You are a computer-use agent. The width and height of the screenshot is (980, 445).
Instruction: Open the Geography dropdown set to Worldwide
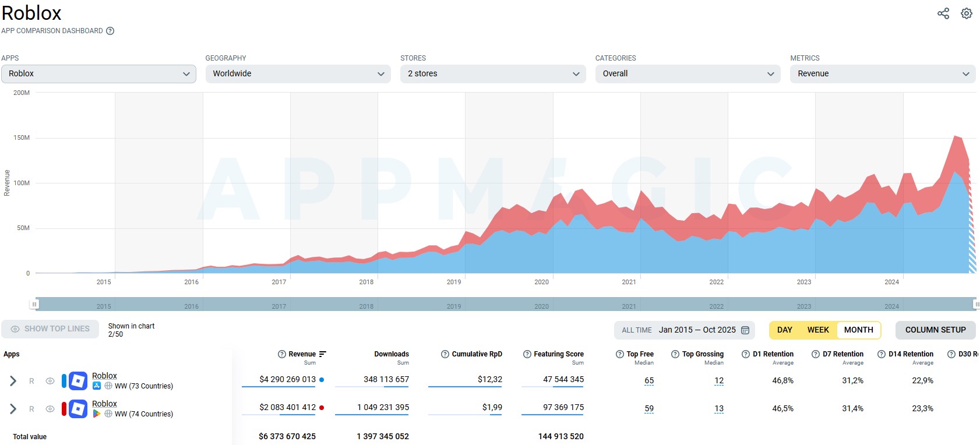298,74
